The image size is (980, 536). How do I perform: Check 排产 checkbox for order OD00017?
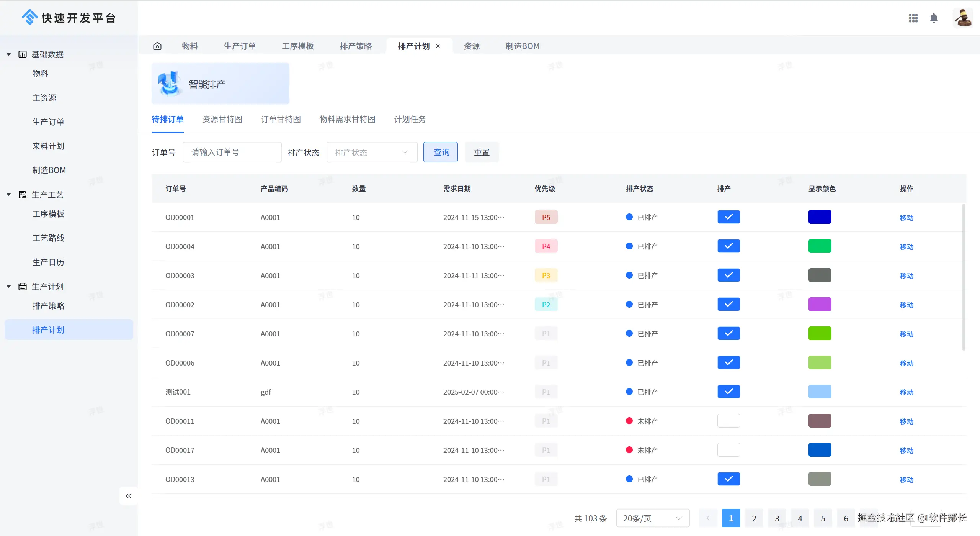point(728,450)
